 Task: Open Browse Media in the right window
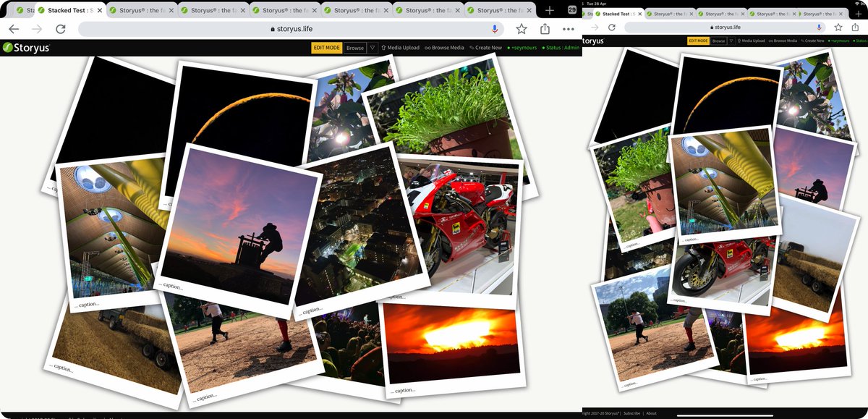click(x=783, y=41)
